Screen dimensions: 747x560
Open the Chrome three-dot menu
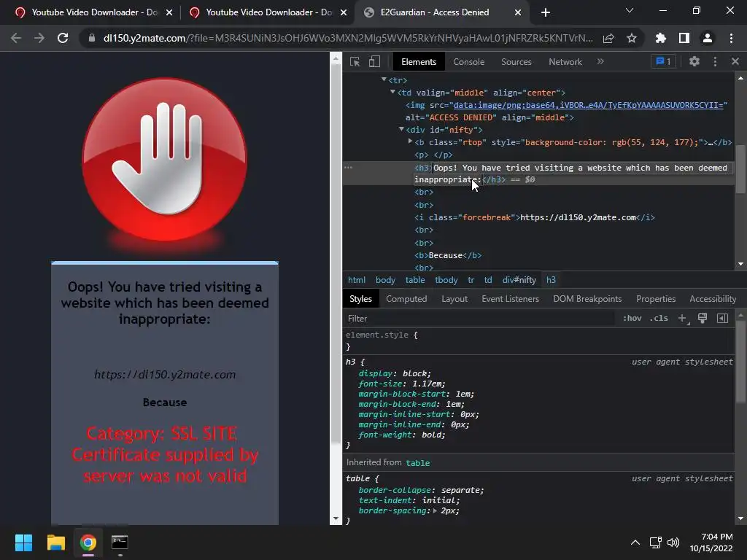[x=731, y=38]
